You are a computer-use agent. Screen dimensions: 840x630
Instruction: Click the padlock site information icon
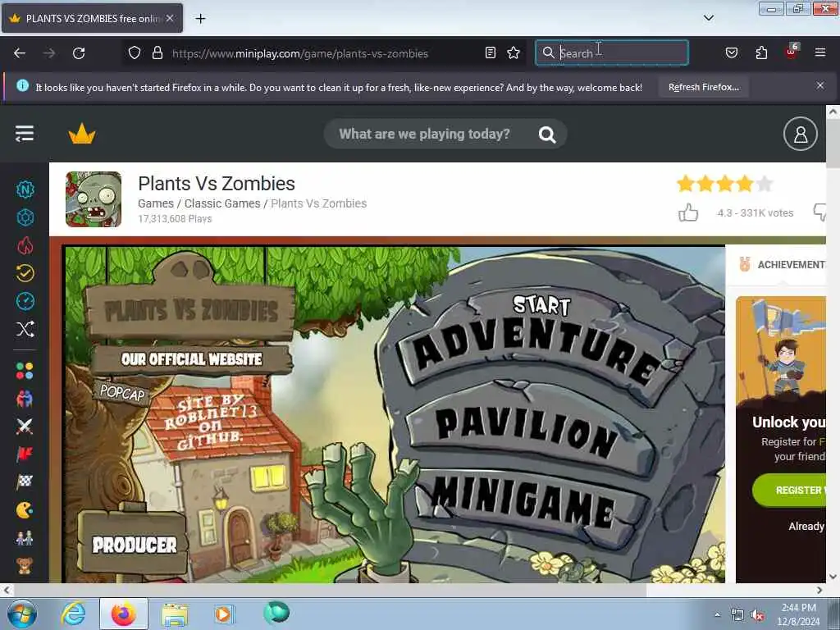157,53
